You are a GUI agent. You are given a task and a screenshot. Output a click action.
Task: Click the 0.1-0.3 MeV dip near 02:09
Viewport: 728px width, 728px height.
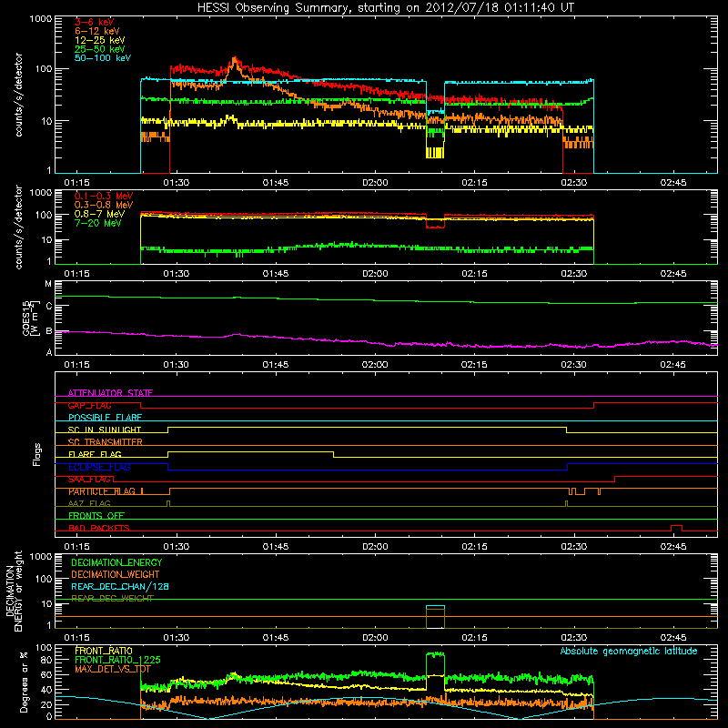[435, 226]
